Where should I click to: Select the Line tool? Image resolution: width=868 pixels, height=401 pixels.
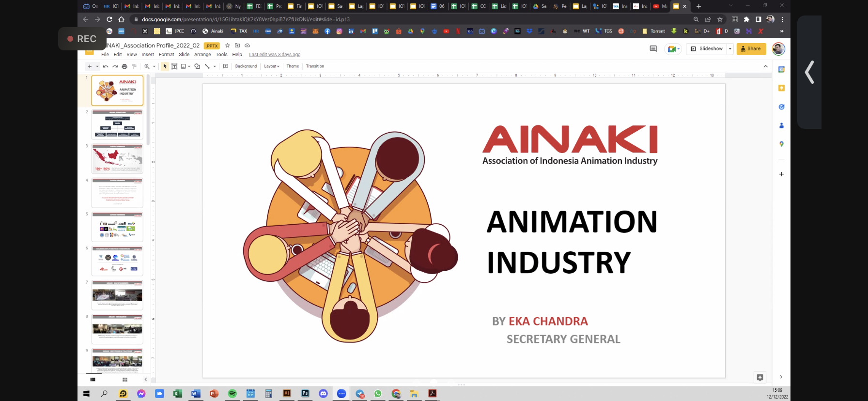point(207,66)
